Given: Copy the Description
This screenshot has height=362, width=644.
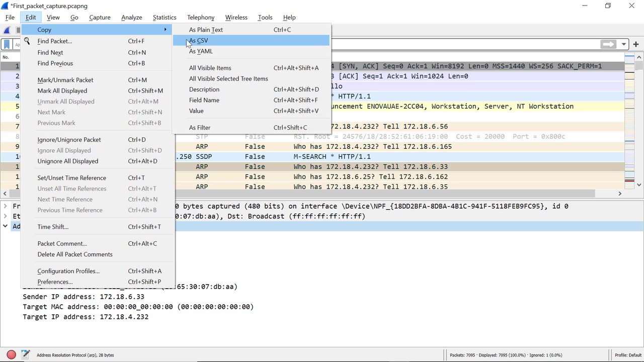Looking at the screenshot, I should click(x=252, y=89).
